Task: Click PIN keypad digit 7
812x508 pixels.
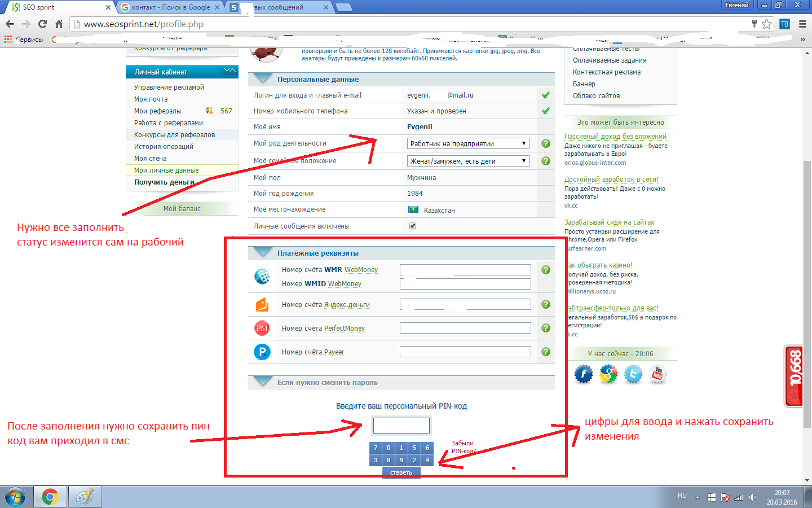Action: (x=376, y=448)
